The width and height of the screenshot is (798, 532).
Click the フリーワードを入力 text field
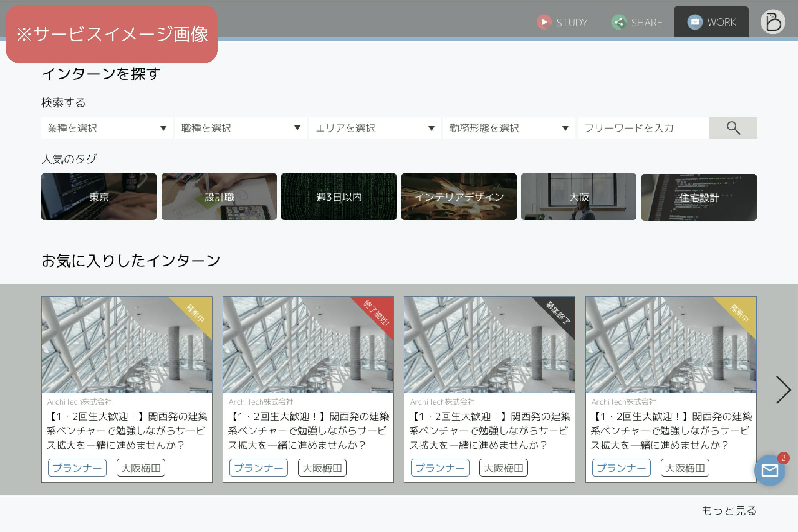click(x=643, y=128)
